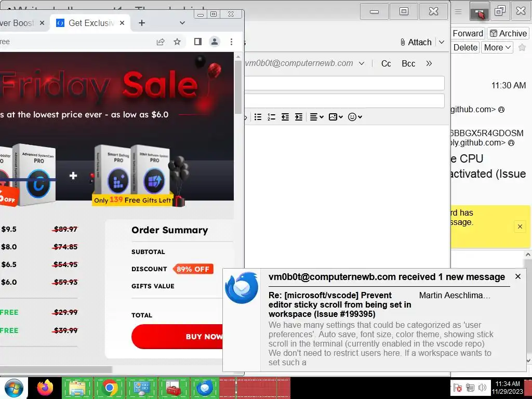Open the From address dropdown for vm0b0t@computernewb.com

point(362,63)
